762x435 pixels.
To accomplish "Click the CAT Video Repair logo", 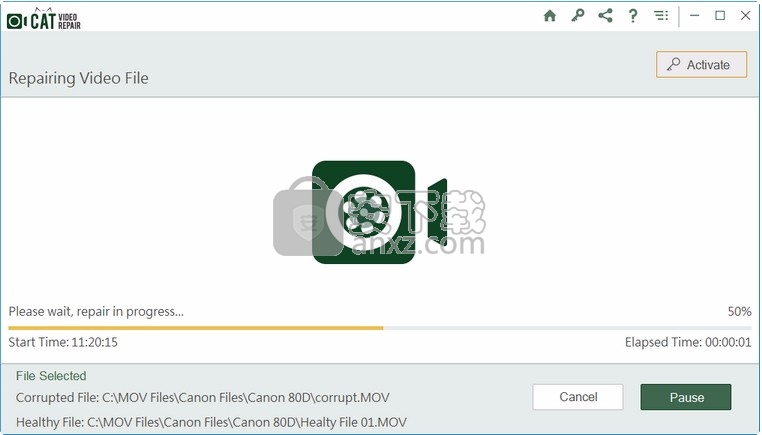I will coord(44,19).
